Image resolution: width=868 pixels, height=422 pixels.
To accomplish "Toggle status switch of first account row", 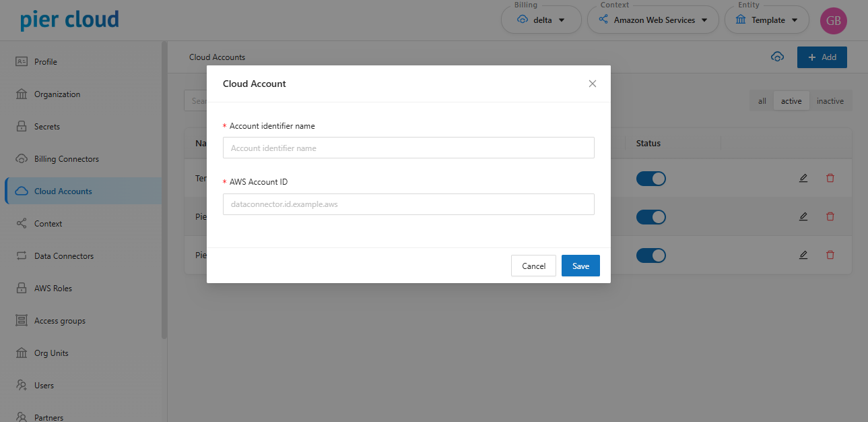I will click(x=650, y=178).
